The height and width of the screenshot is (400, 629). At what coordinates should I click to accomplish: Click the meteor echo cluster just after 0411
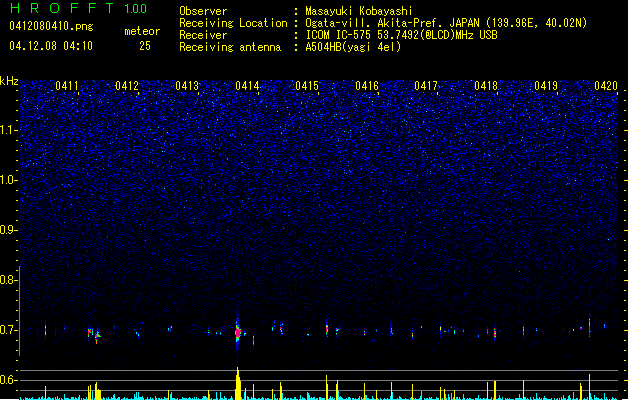click(x=95, y=335)
